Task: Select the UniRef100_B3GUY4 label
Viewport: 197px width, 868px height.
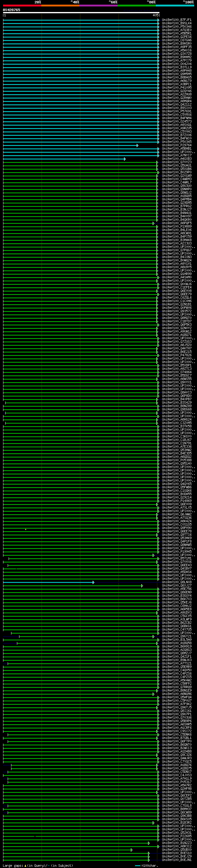Action: tap(177, 596)
